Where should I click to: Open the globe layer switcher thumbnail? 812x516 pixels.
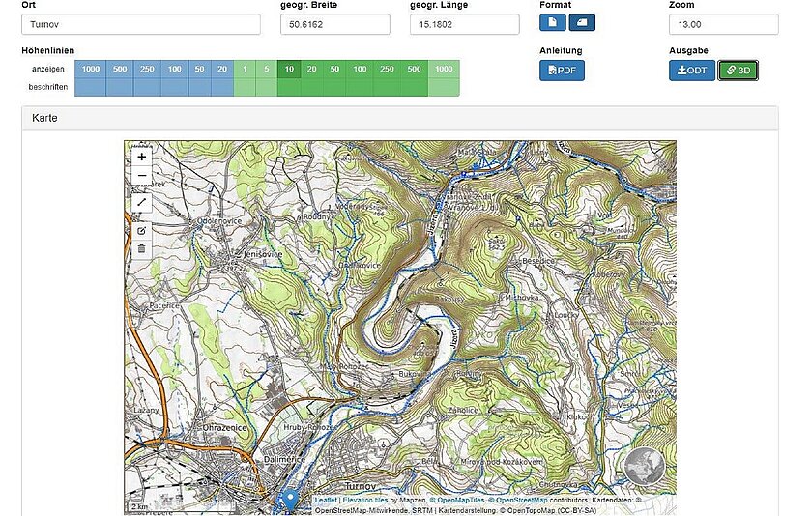point(643,467)
